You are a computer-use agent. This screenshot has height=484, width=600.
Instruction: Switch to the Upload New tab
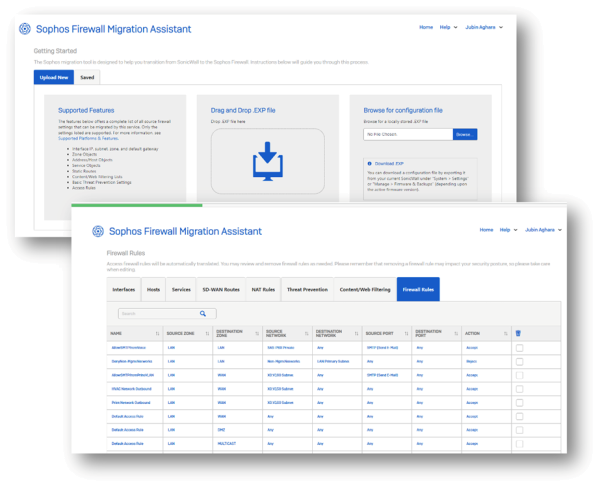[54, 77]
